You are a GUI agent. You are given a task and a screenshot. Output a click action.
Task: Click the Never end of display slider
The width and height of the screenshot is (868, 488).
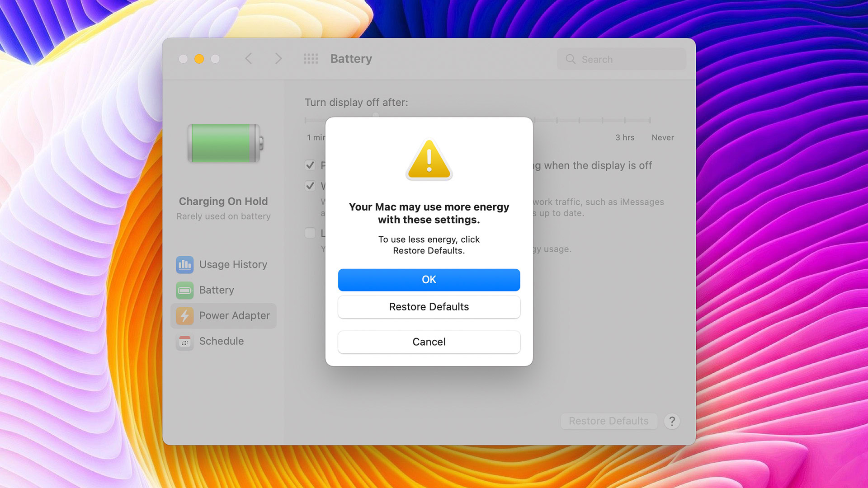[x=650, y=121]
